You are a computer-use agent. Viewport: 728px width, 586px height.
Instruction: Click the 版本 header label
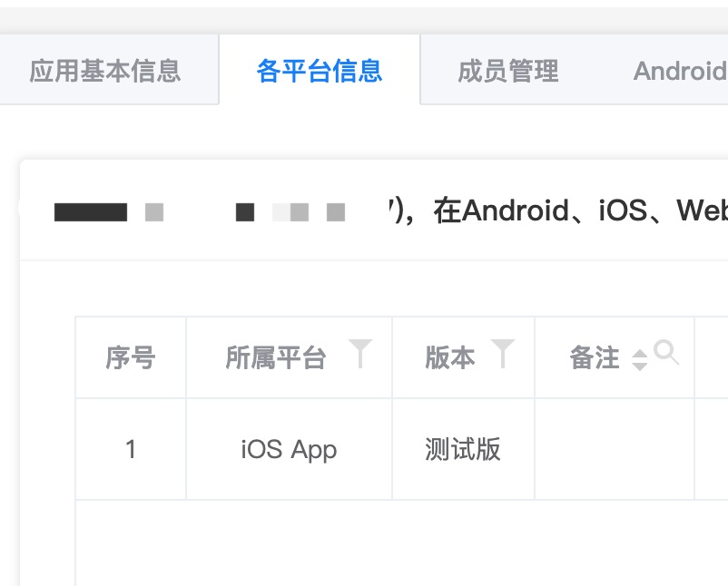[x=450, y=358]
